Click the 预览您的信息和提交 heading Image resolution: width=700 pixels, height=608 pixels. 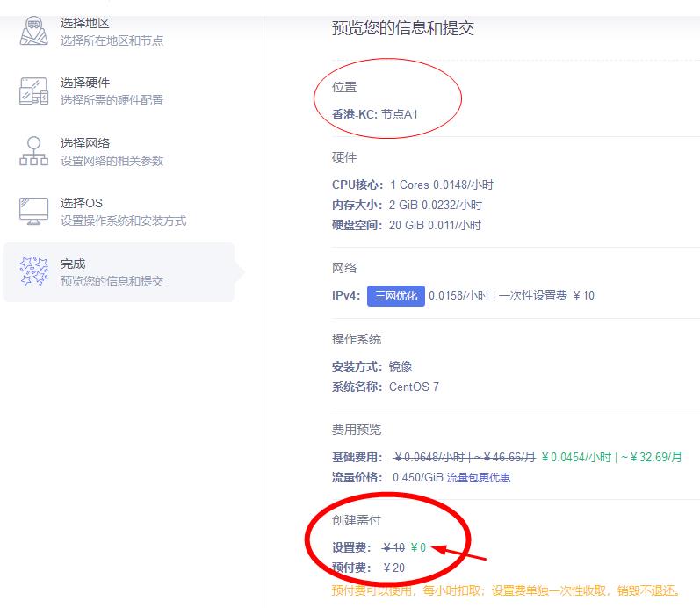(x=402, y=28)
